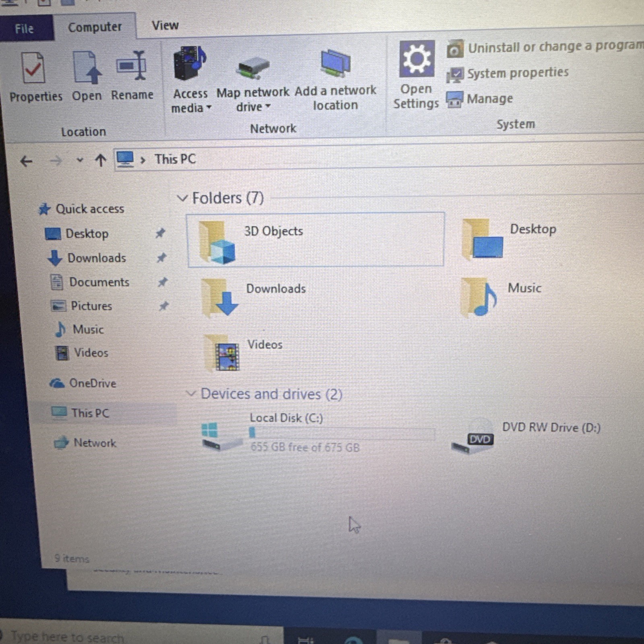Select the 3D Objects folder
The width and height of the screenshot is (644, 644).
(x=316, y=240)
